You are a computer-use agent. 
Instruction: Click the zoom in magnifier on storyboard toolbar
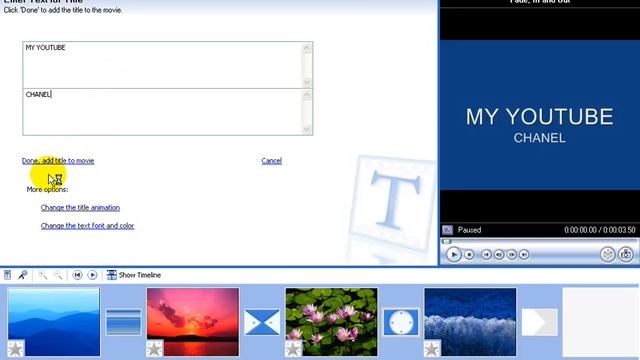coord(42,275)
